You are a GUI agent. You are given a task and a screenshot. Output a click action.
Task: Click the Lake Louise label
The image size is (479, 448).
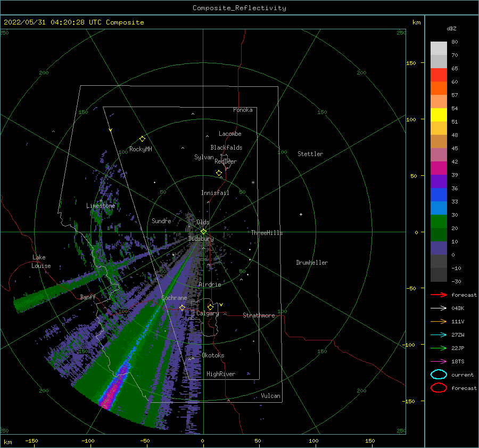pyautogui.click(x=42, y=262)
